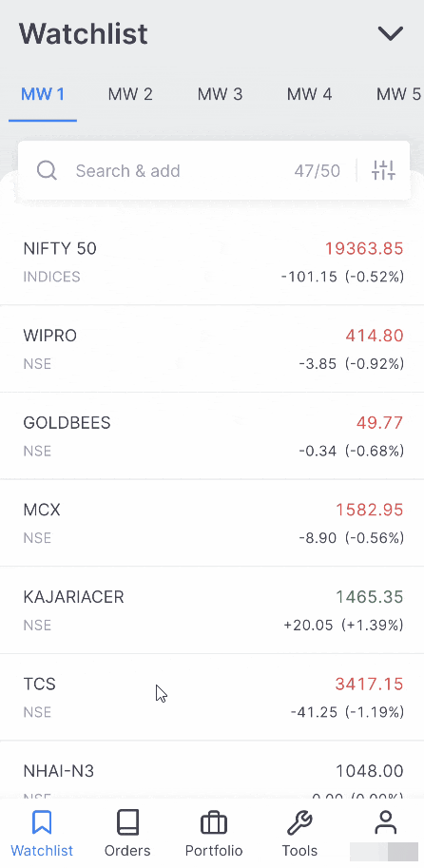Viewport: 424px width, 868px height.
Task: Open the GOLDBEES listing
Action: [212, 436]
